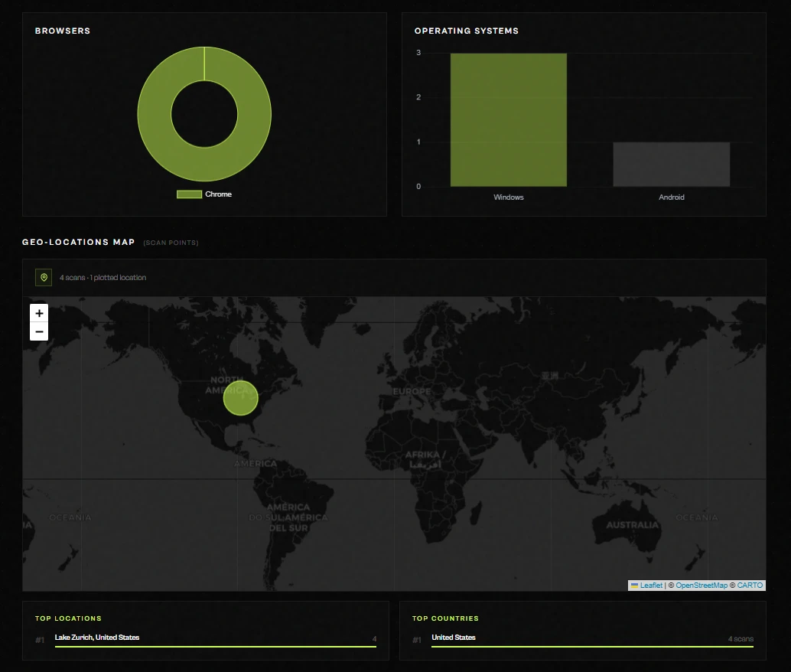Click the Chrome legend color swatch
Screen dimensions: 791x672
[x=189, y=194]
